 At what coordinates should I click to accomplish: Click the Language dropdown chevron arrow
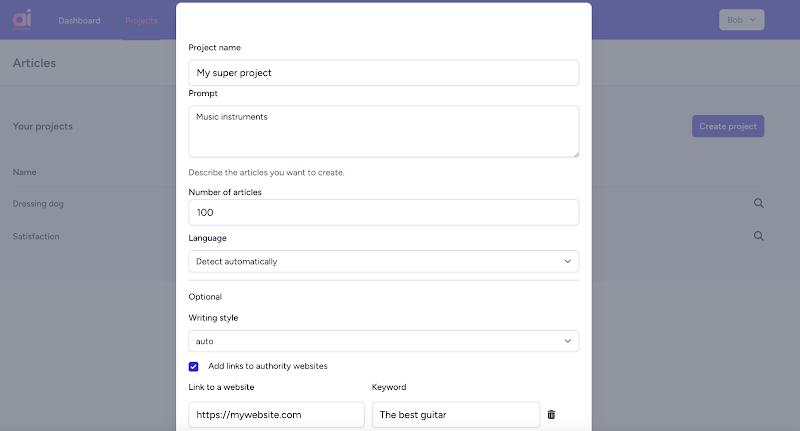(567, 261)
